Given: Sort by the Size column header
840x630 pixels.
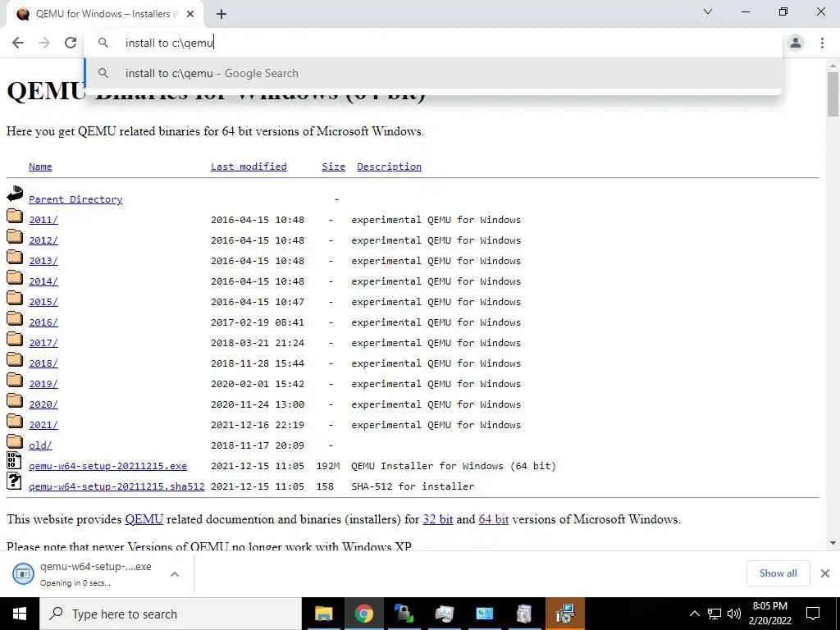Looking at the screenshot, I should pos(333,167).
